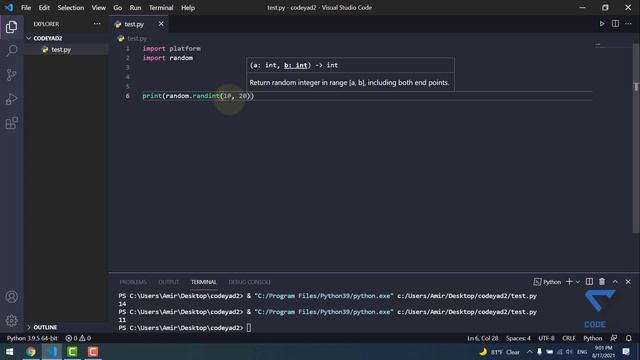
Task: Change end of line sequence CRLF
Action: tap(568, 338)
